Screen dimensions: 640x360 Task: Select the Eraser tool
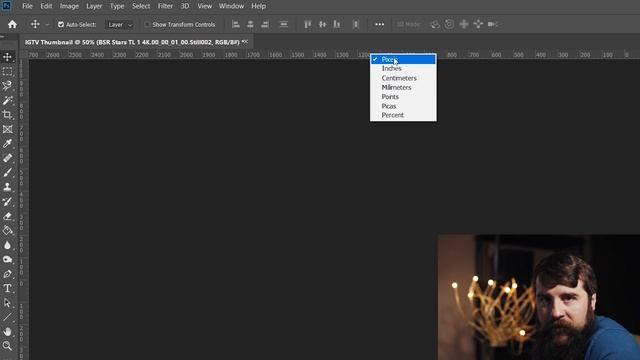click(x=7, y=216)
